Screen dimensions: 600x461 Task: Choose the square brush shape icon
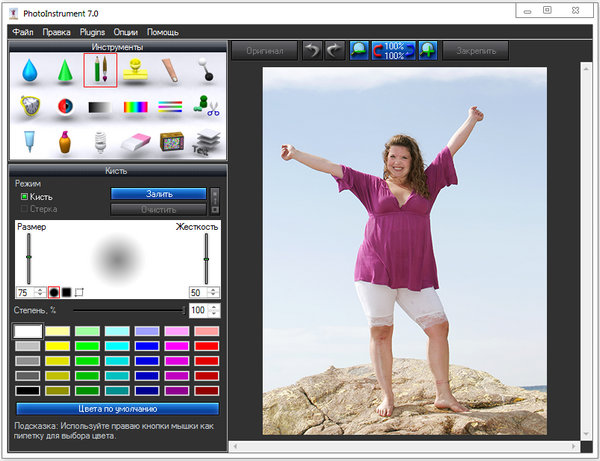tap(67, 292)
